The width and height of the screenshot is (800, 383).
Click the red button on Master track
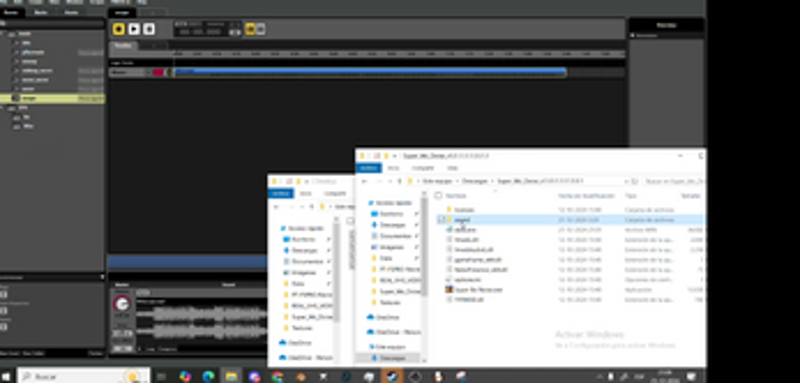158,72
